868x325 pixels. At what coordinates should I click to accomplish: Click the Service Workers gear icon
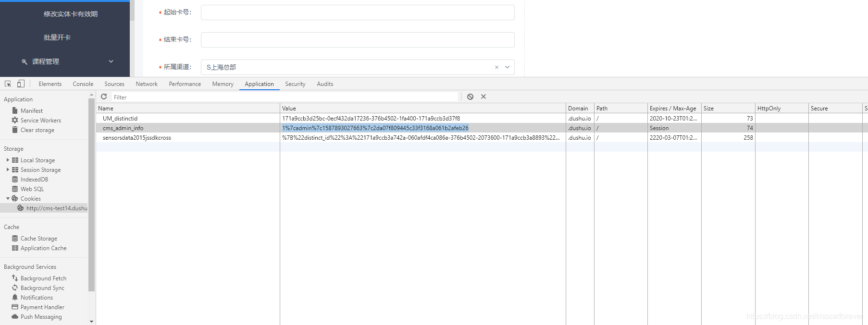point(15,120)
